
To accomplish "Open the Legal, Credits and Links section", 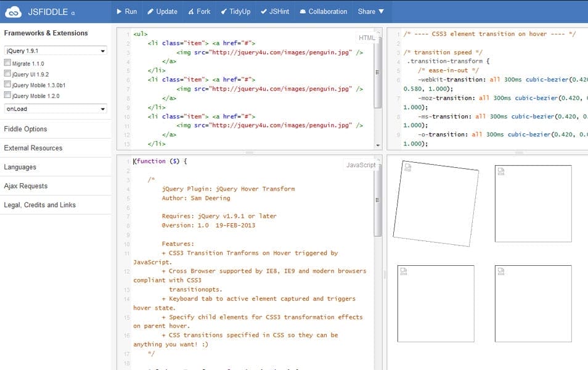I will tap(39, 205).
